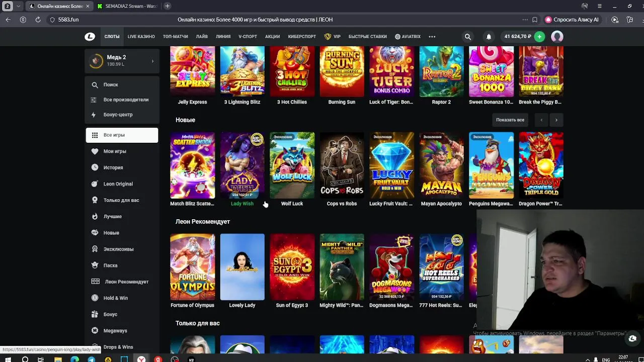Select Слоты in top navigation
This screenshot has width=644, height=362.
pos(112,37)
